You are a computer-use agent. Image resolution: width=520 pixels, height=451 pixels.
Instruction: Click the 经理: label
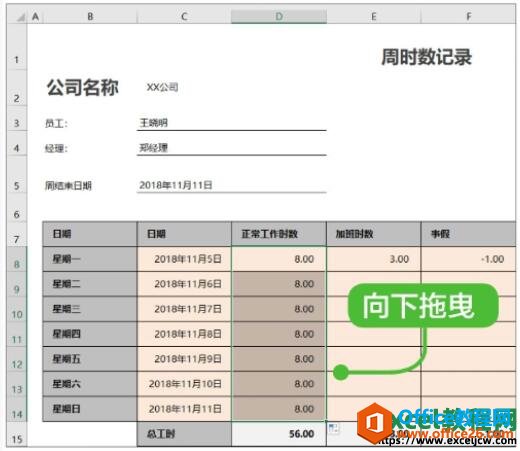56,148
